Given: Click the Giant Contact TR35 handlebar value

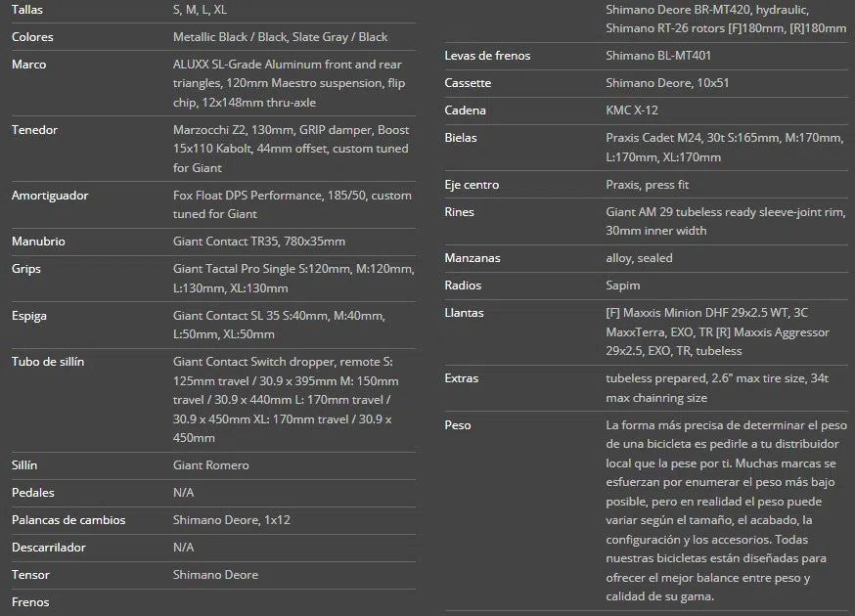Looking at the screenshot, I should pos(258,242).
